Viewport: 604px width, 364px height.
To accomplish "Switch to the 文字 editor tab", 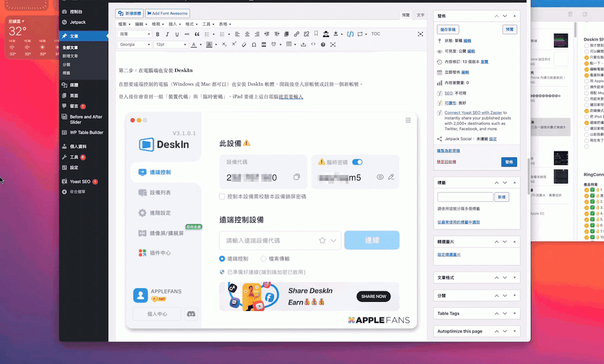I will [x=420, y=14].
